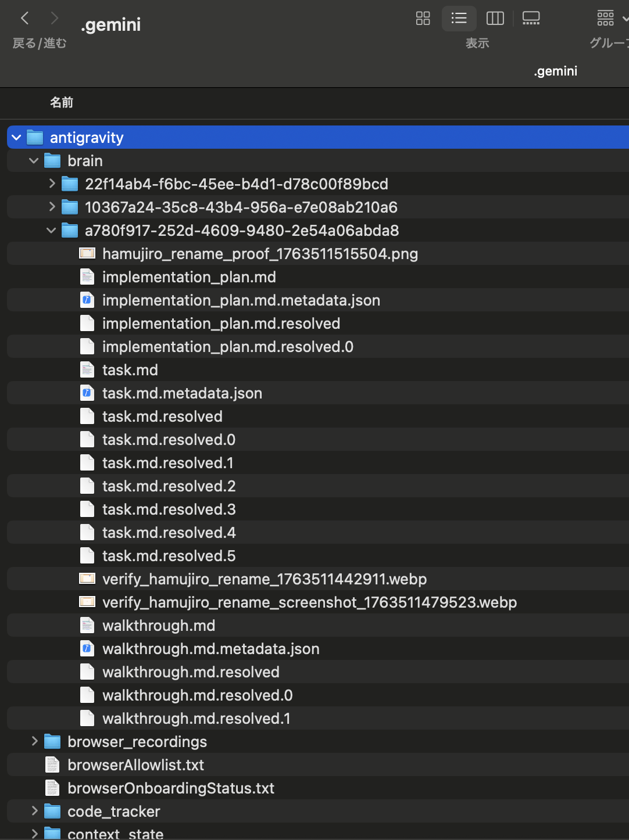This screenshot has height=840, width=629.
Task: Switch to gallery view
Action: 531,19
